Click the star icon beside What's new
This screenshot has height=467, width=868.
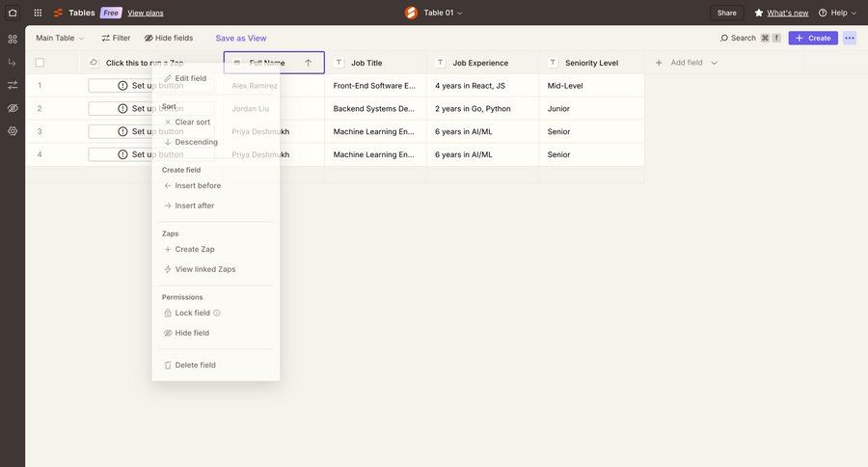coord(758,13)
